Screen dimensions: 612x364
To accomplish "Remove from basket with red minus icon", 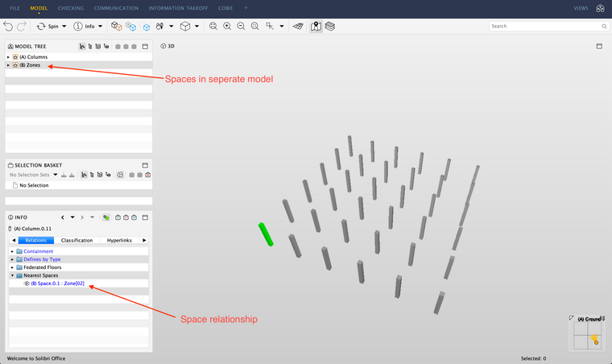I will coord(126,217).
